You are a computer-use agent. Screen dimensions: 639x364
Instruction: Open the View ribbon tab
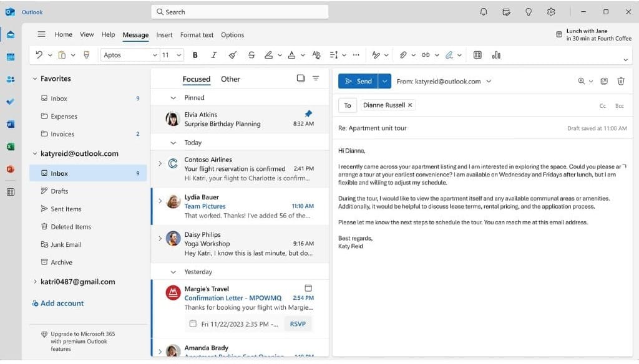point(87,35)
